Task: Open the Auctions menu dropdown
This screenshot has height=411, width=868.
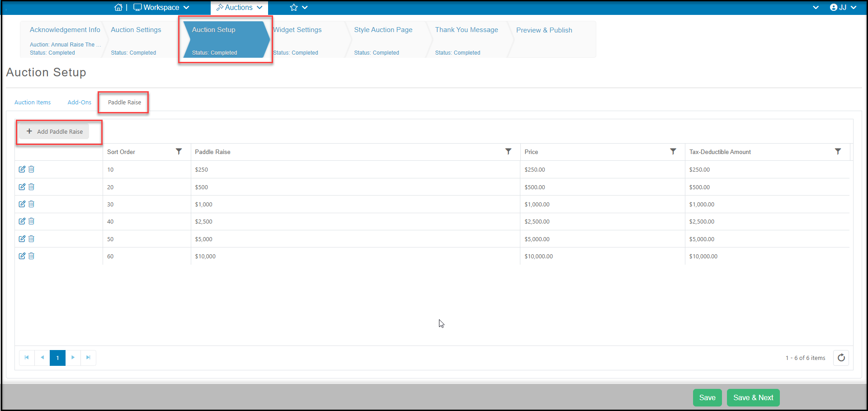Action: click(x=239, y=7)
